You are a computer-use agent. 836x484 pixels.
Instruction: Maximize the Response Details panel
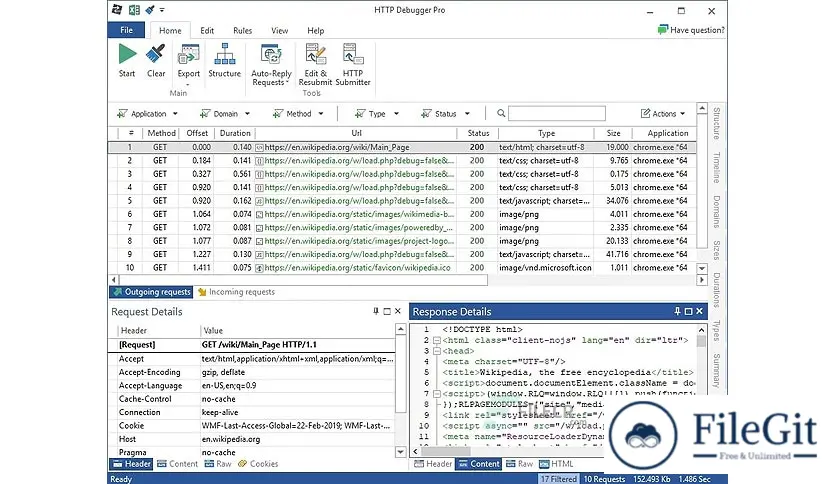(688, 311)
